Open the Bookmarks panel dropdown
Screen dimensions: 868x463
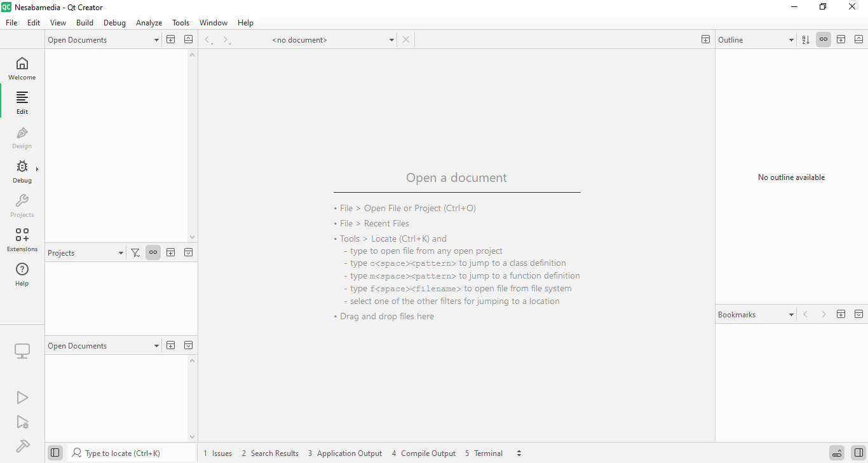tap(791, 315)
